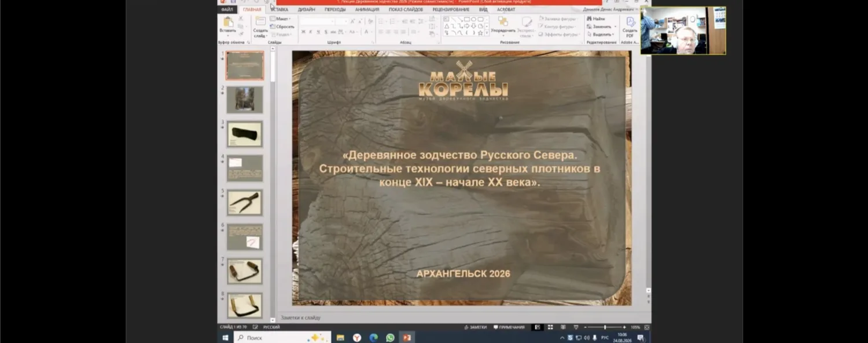Open the font name combo box

pyautogui.click(x=317, y=21)
